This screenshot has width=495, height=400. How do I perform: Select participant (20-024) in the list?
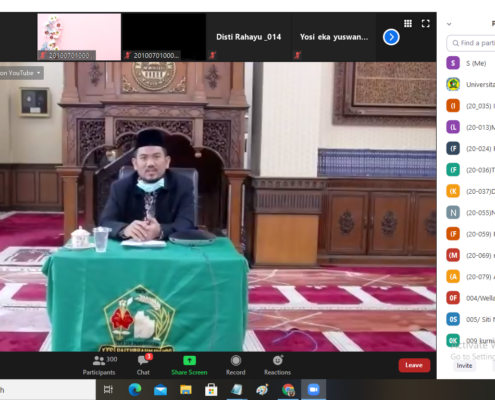click(470, 148)
